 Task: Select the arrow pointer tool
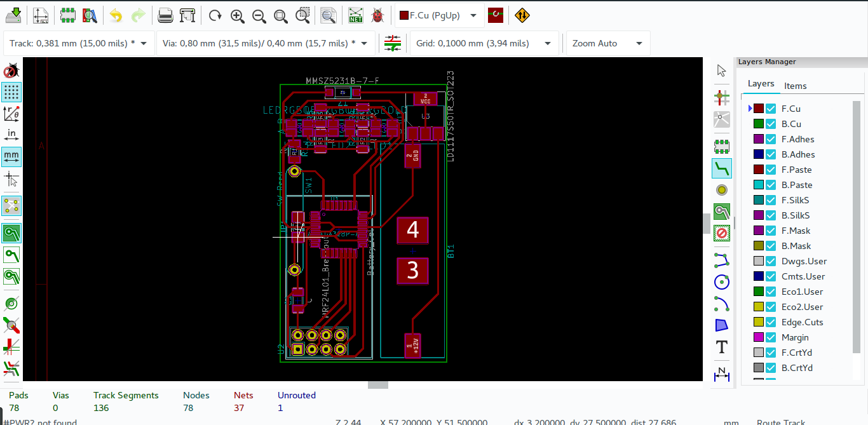pyautogui.click(x=721, y=71)
